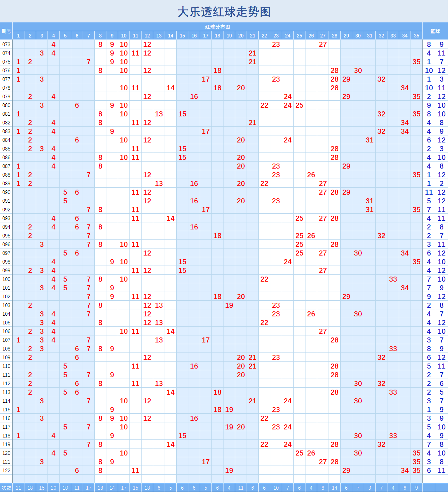Image resolution: width=448 pixels, height=502 pixels.
Task: Select blue number 5 in row 113
Action: [442, 392]
